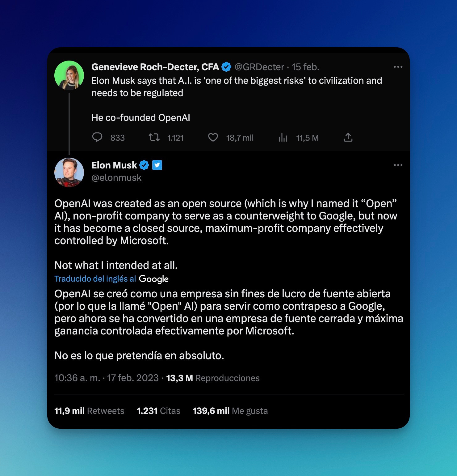The width and height of the screenshot is (457, 476).
Task: Click the @elonmusk handle
Action: (116, 178)
